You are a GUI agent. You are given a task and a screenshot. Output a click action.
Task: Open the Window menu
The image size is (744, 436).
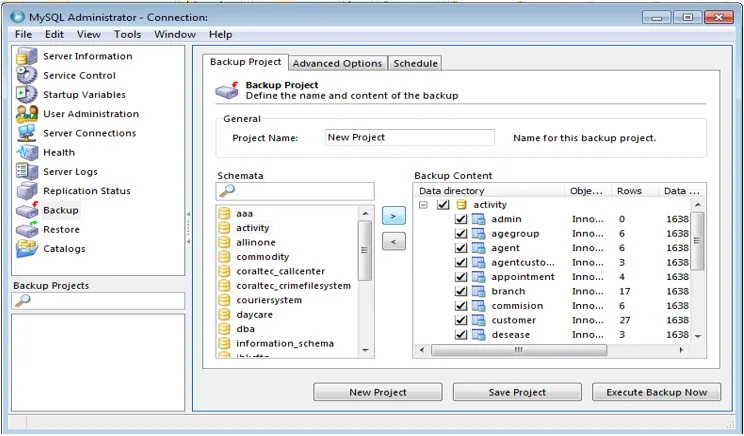(x=175, y=35)
